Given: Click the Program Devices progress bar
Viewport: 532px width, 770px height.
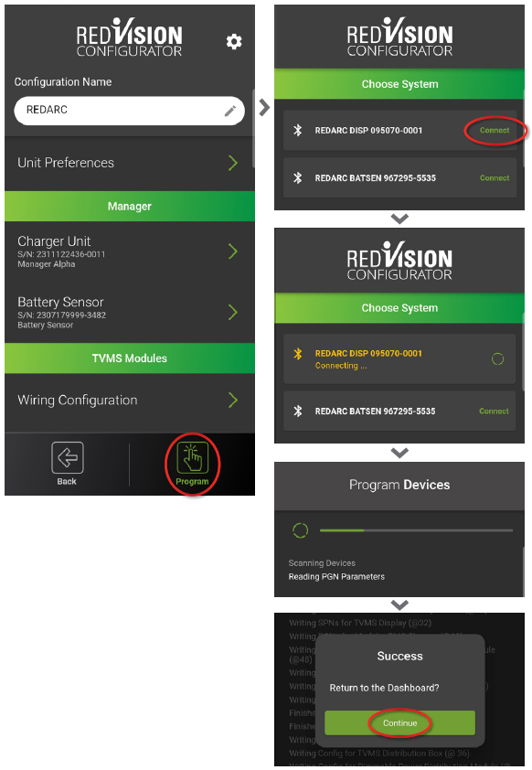Looking at the screenshot, I should [416, 530].
